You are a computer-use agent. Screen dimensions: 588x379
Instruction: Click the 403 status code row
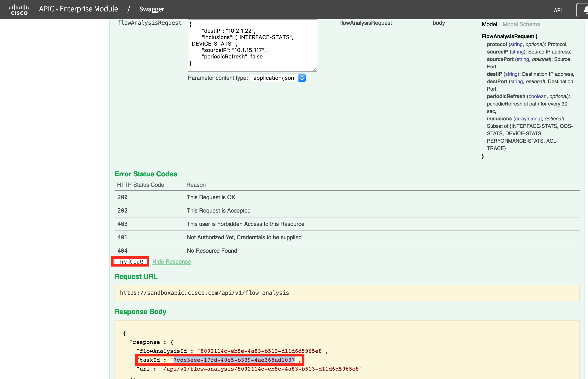point(347,224)
